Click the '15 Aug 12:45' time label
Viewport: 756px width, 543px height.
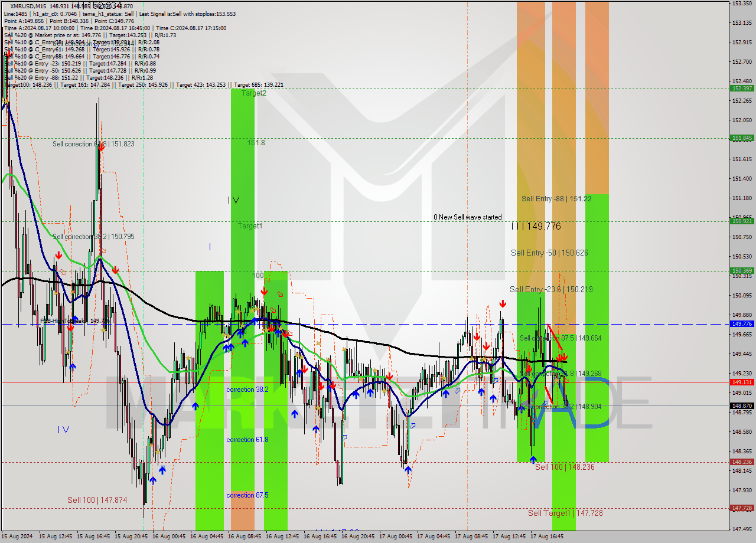56,537
